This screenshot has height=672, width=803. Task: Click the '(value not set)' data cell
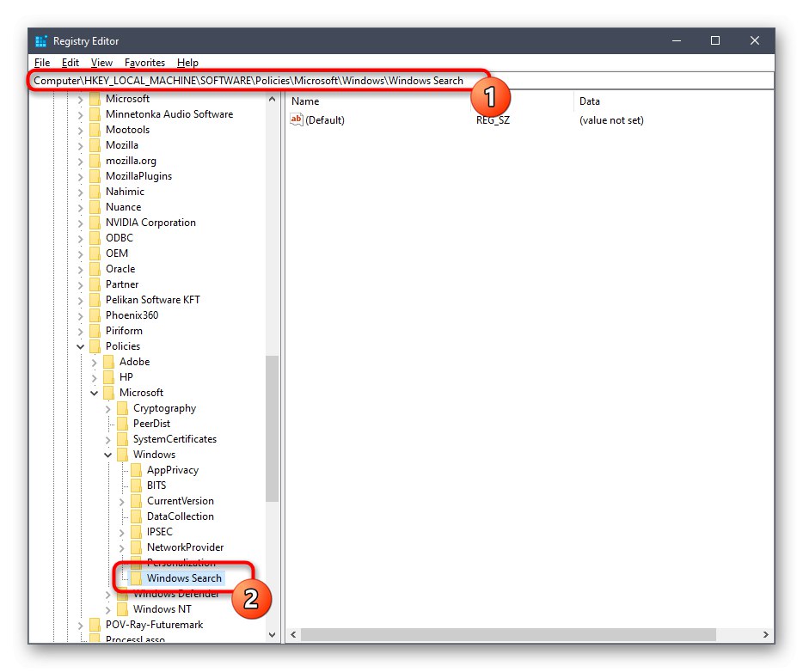pos(611,120)
